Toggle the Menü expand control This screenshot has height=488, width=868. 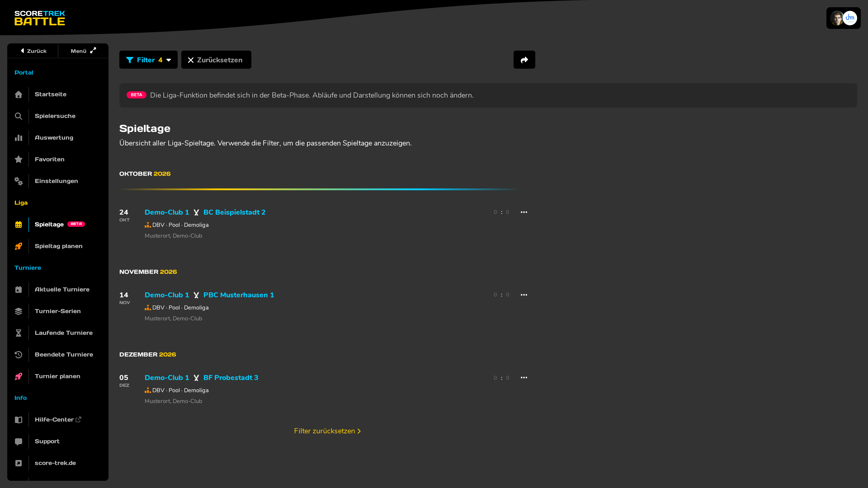pyautogui.click(x=83, y=51)
